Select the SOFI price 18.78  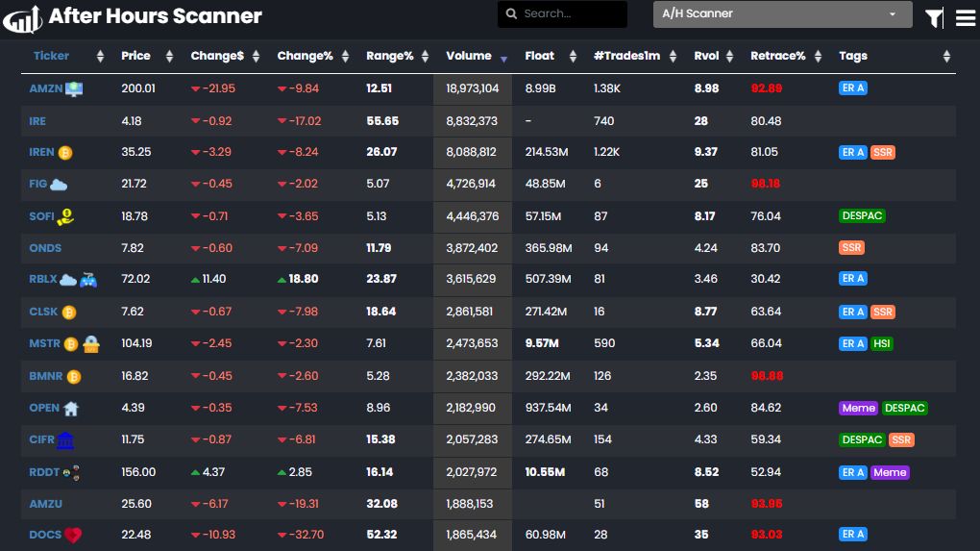(x=135, y=216)
